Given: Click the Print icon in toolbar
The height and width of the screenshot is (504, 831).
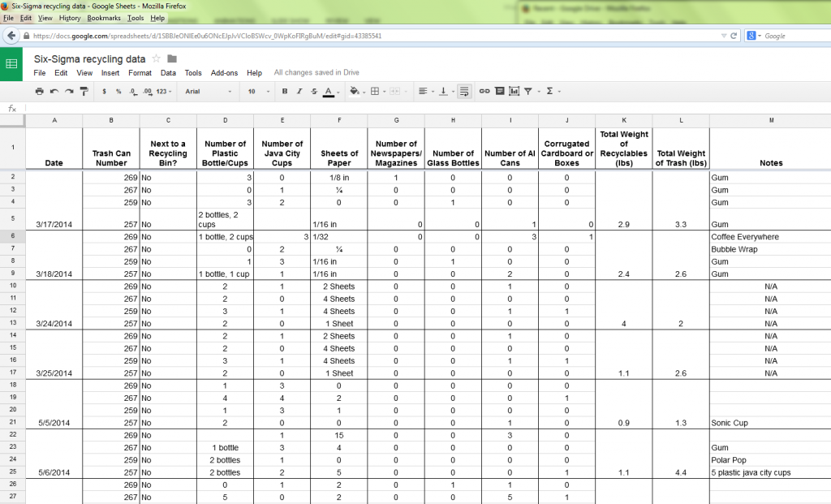Looking at the screenshot, I should pyautogui.click(x=40, y=92).
